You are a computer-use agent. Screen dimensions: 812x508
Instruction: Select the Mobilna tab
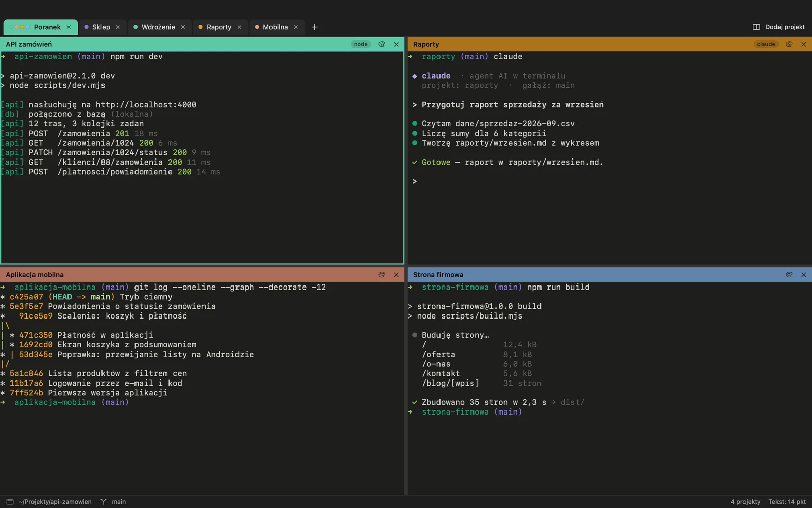pos(277,27)
